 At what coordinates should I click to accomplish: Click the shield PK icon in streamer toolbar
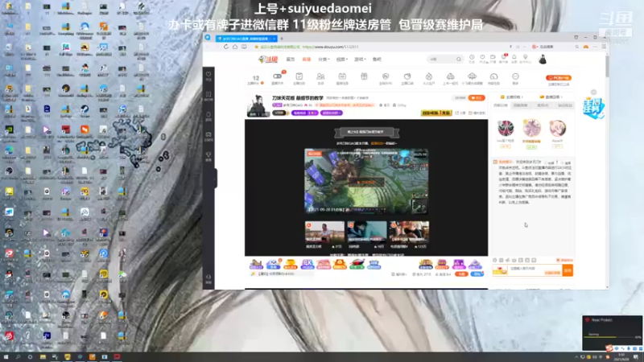tap(386, 78)
